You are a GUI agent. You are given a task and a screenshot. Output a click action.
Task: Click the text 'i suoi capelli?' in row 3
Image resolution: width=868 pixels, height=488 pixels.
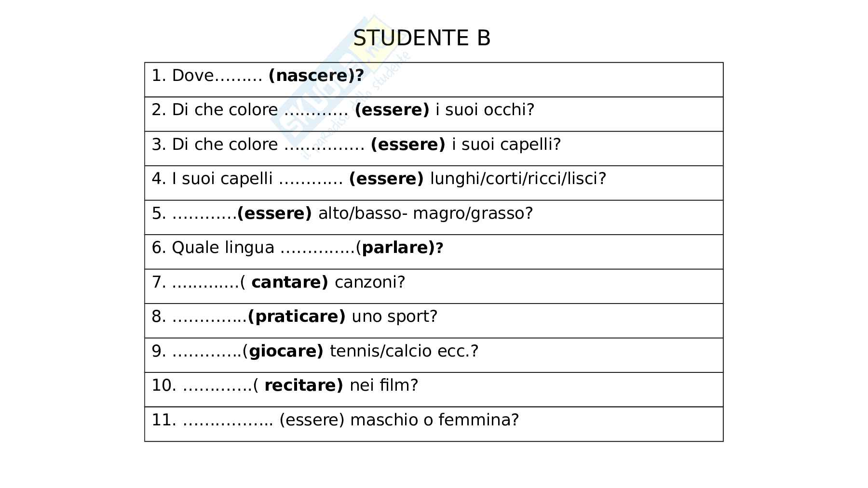(506, 145)
